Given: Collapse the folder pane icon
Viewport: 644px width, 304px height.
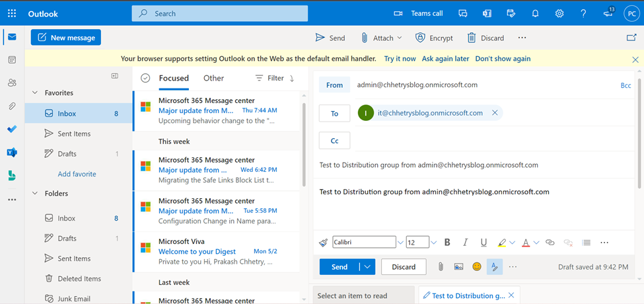Looking at the screenshot, I should pos(115,76).
